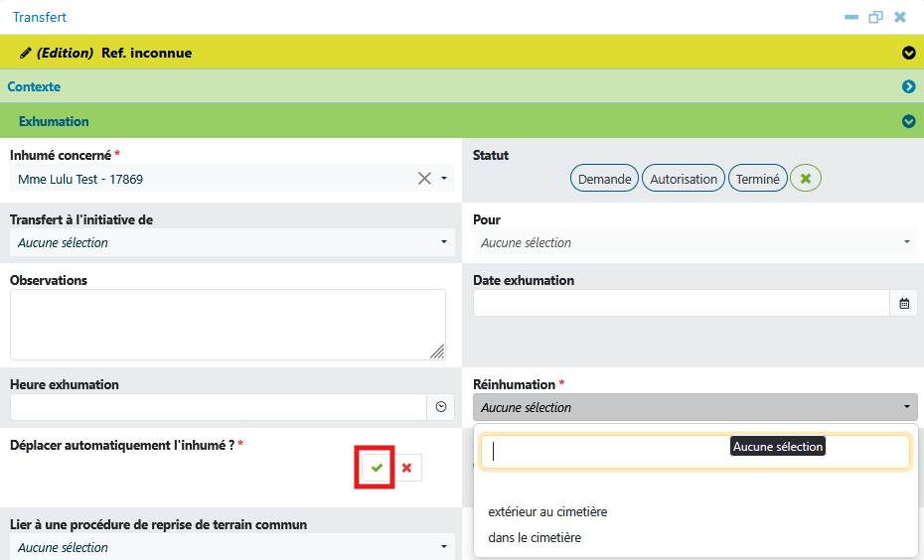
Task: Open the clock time picker icon
Action: 441,407
